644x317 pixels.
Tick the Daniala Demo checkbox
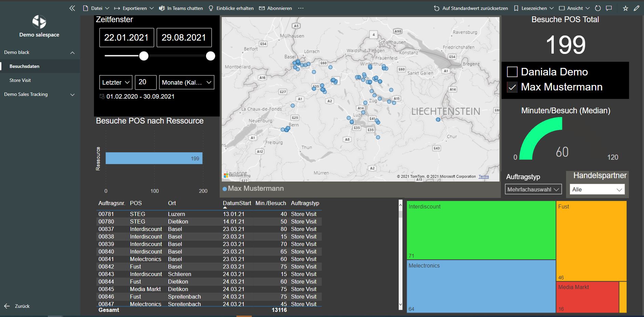click(512, 72)
